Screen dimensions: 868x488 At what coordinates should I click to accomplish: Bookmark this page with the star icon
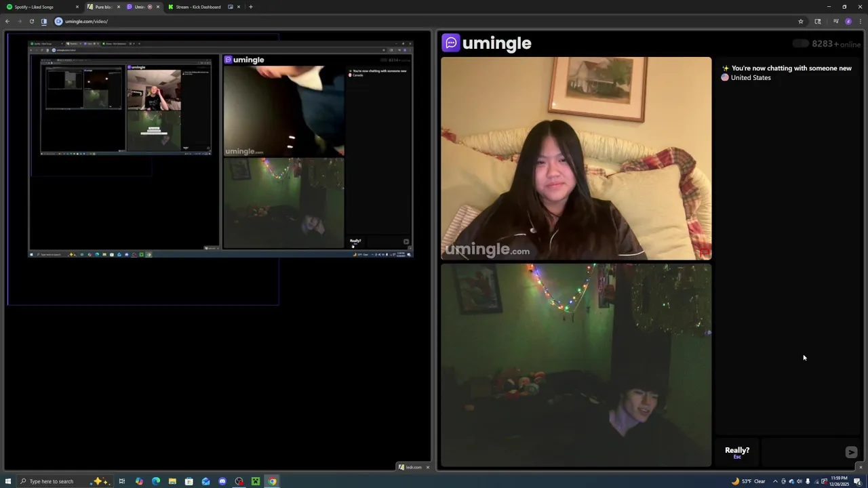point(801,21)
